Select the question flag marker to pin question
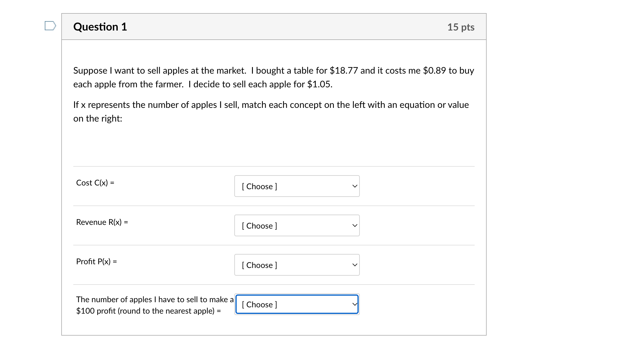Viewport: 644px width, 345px height. coord(50,27)
